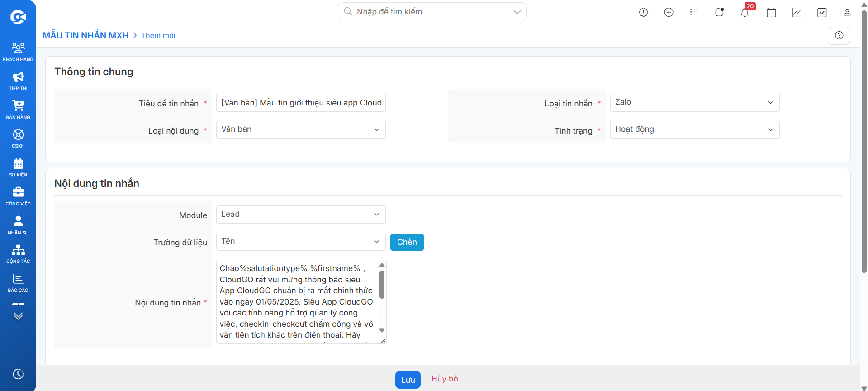This screenshot has height=391, width=868.
Task: Open the checkbox task icon in top bar
Action: (822, 12)
